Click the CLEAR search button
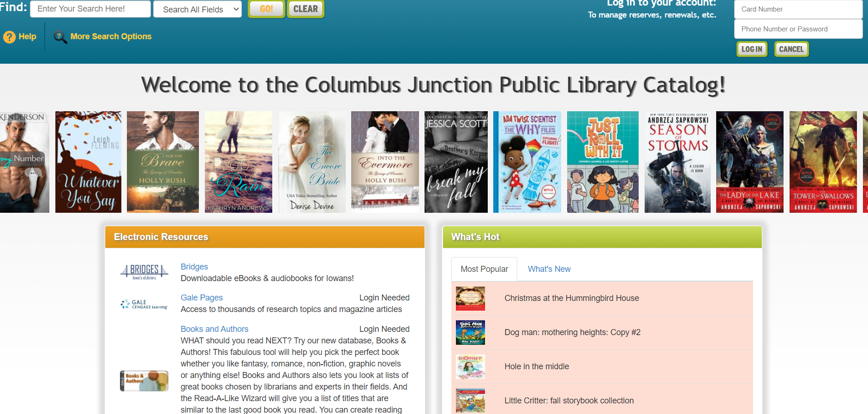This screenshot has width=868, height=414. [x=305, y=9]
